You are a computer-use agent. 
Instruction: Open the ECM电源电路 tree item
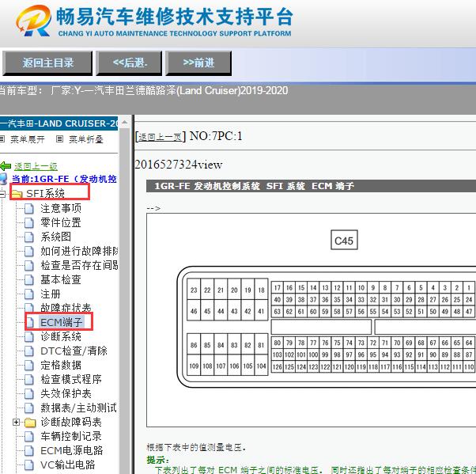(x=72, y=450)
